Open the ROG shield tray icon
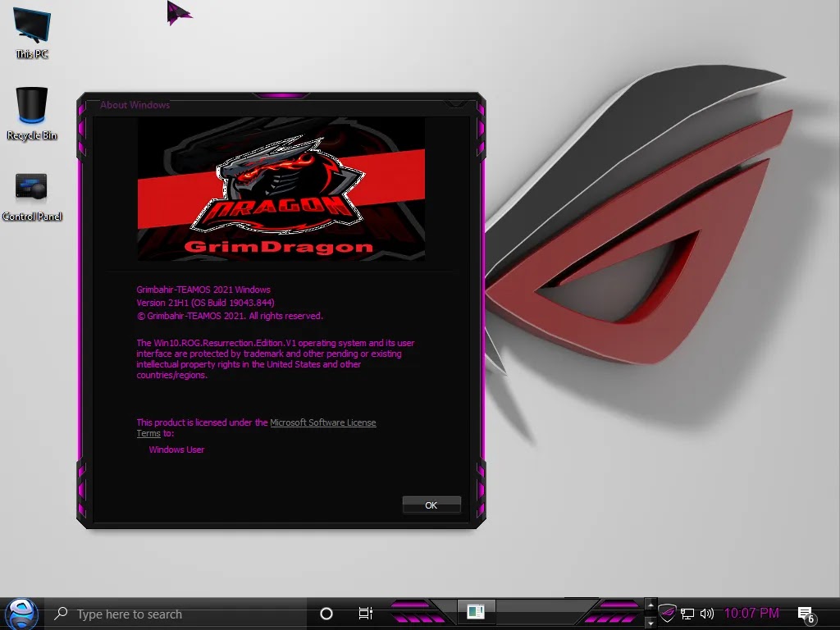Image resolution: width=840 pixels, height=630 pixels. pyautogui.click(x=667, y=612)
